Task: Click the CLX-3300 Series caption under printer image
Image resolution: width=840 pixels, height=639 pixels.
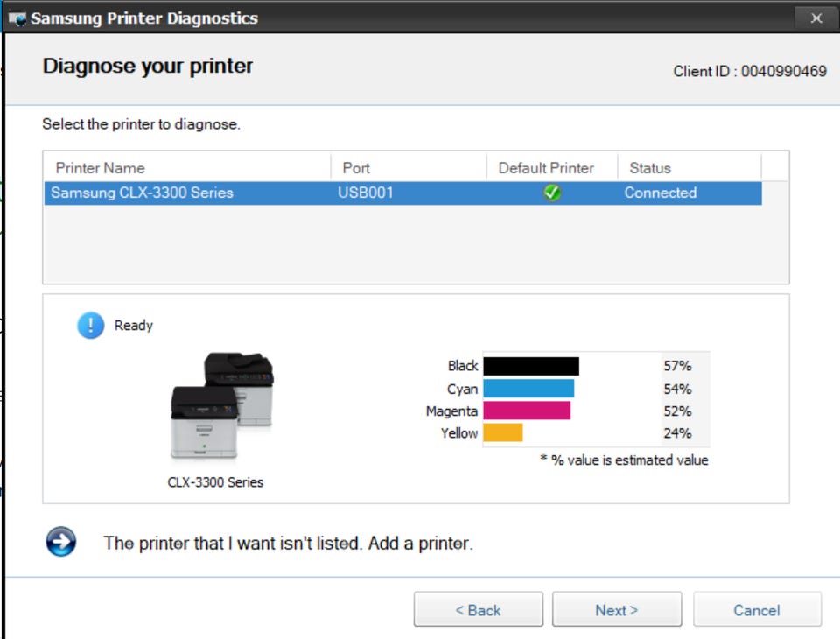Action: click(215, 482)
